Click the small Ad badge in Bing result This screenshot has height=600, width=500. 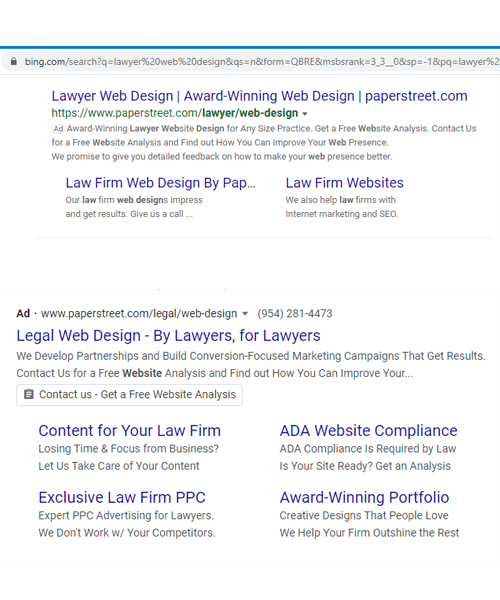(x=58, y=129)
